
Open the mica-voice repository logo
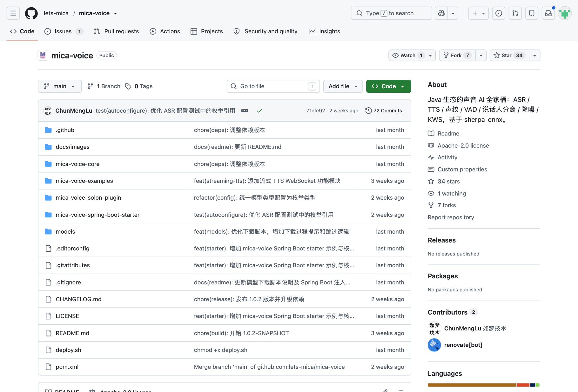(x=43, y=55)
